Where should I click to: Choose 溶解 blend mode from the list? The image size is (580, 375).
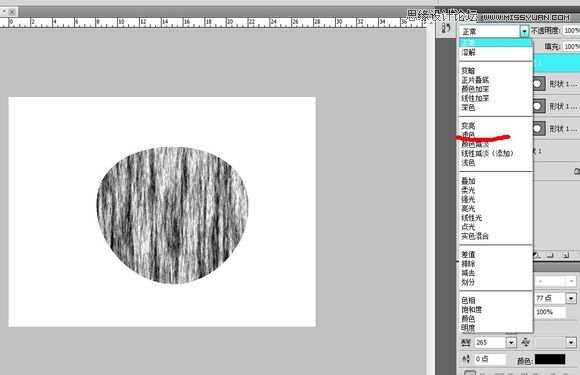click(x=468, y=52)
